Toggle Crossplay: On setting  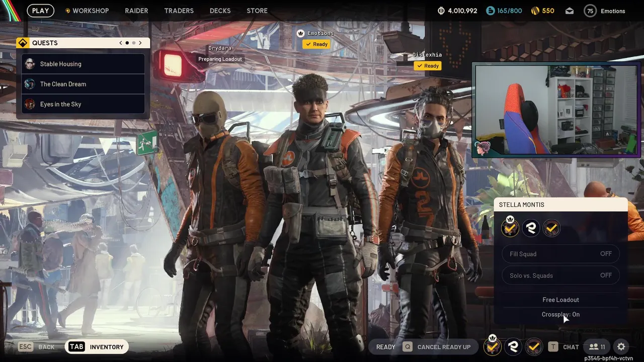[x=560, y=314]
